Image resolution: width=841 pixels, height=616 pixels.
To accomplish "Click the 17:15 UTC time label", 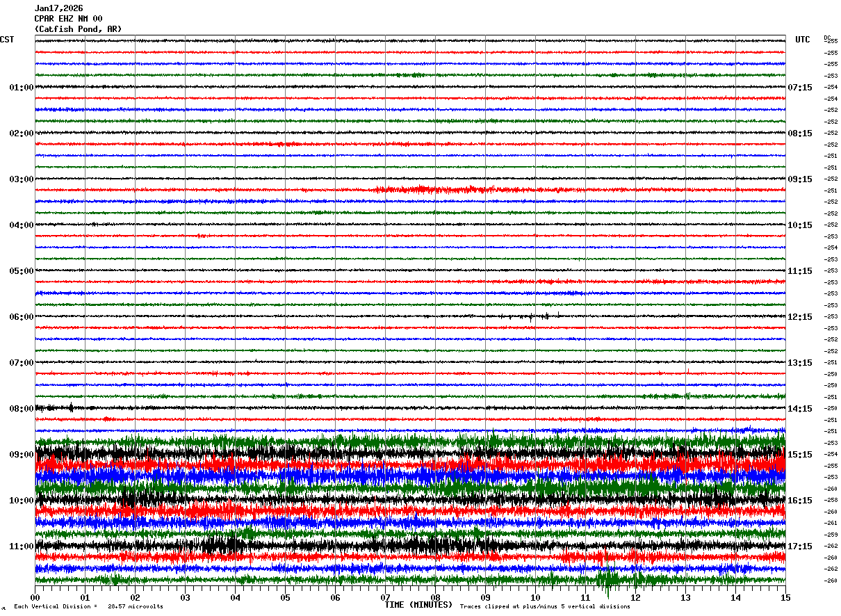I will [799, 546].
